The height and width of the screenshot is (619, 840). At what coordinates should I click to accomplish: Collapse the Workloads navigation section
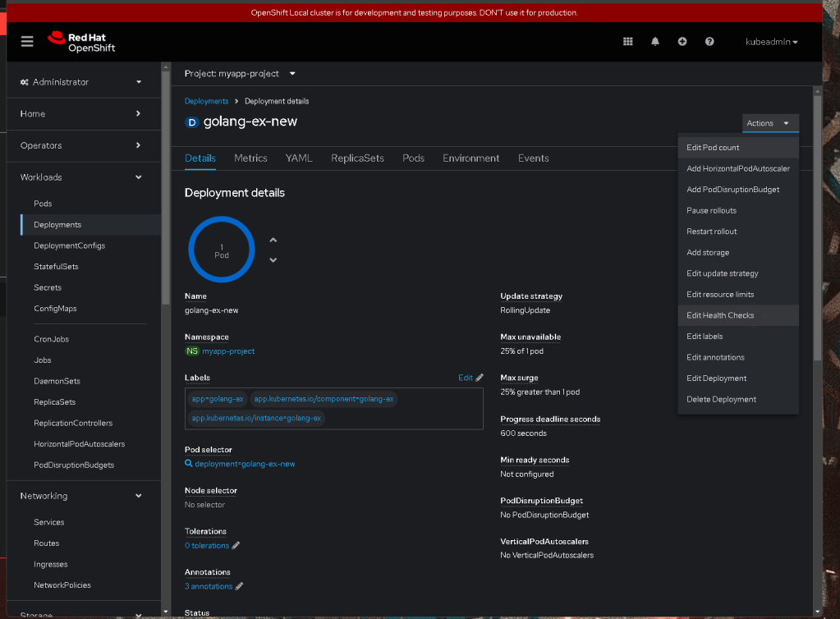coord(81,177)
